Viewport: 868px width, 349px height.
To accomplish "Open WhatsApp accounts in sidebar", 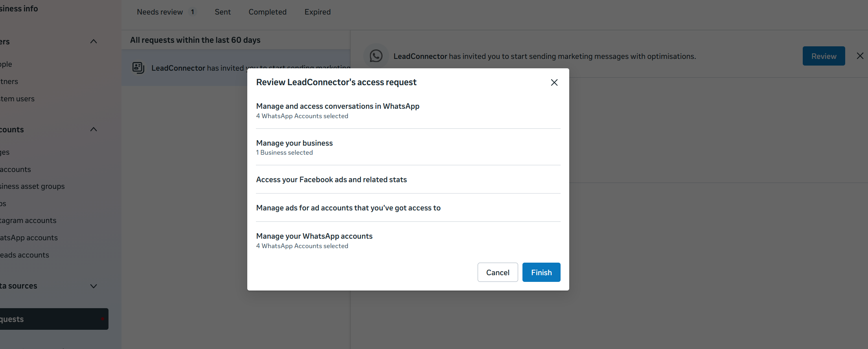I will pyautogui.click(x=29, y=238).
